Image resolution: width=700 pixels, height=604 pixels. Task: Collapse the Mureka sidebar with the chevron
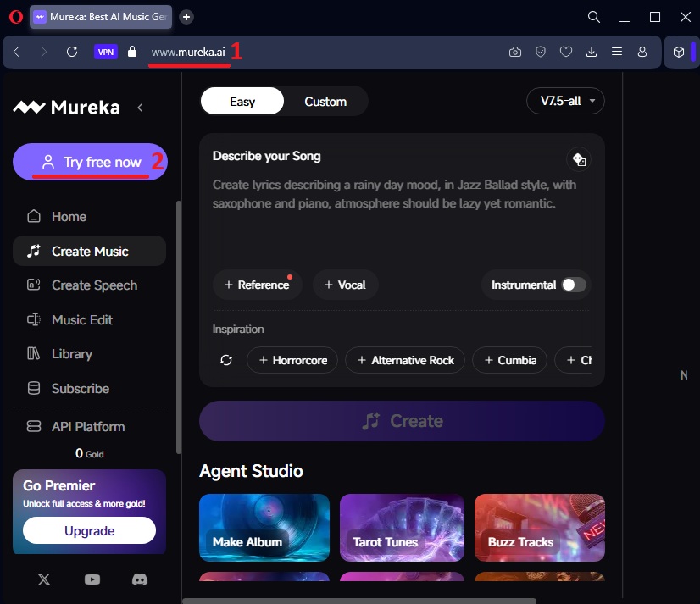point(140,108)
